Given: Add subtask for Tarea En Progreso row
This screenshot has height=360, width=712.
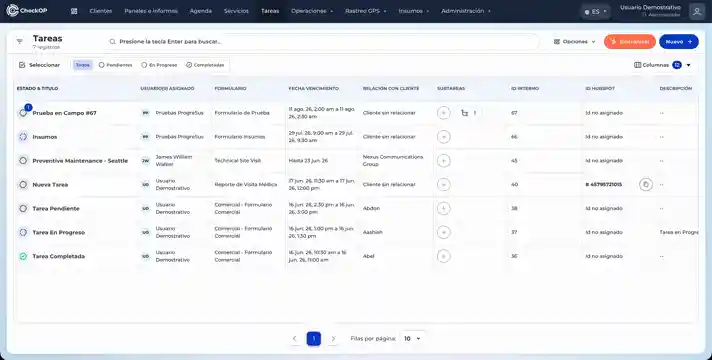Looking at the screenshot, I should coord(444,232).
